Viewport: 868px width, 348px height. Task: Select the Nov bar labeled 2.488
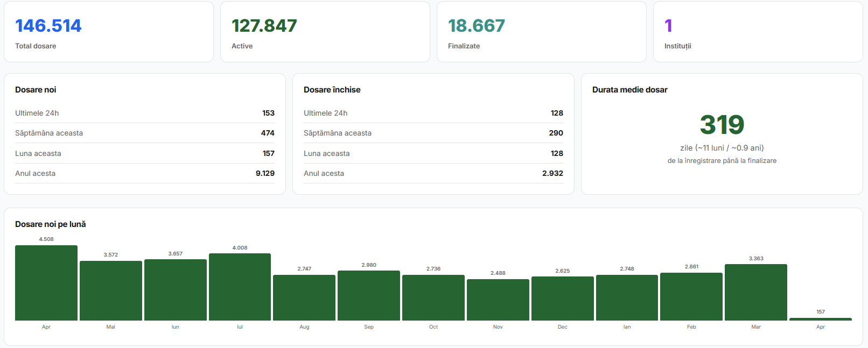[498, 300]
